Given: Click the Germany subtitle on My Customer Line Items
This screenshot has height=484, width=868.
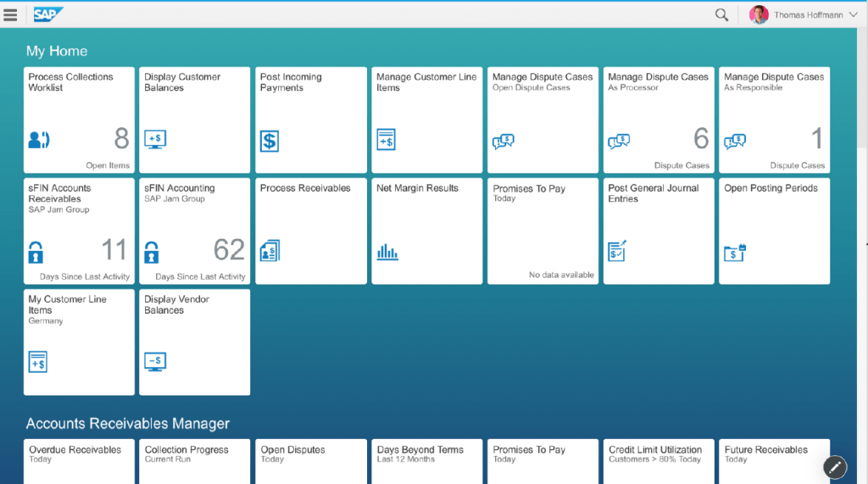Looking at the screenshot, I should [x=46, y=320].
